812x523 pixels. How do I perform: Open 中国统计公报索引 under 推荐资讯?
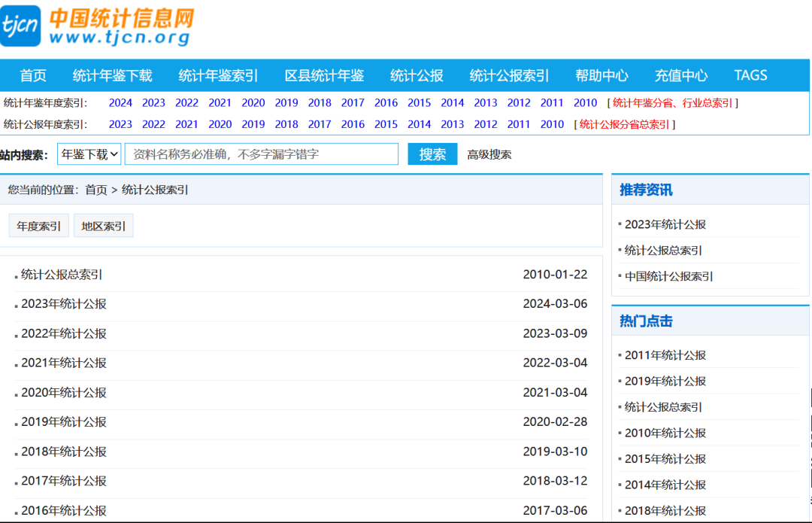669,276
